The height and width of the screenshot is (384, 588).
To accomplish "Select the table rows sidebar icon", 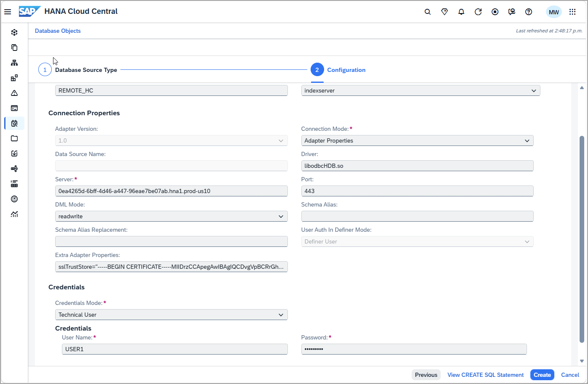I will coord(14,184).
